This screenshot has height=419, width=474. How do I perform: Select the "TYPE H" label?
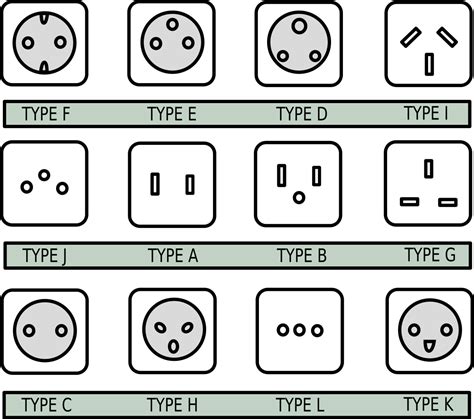tap(173, 405)
